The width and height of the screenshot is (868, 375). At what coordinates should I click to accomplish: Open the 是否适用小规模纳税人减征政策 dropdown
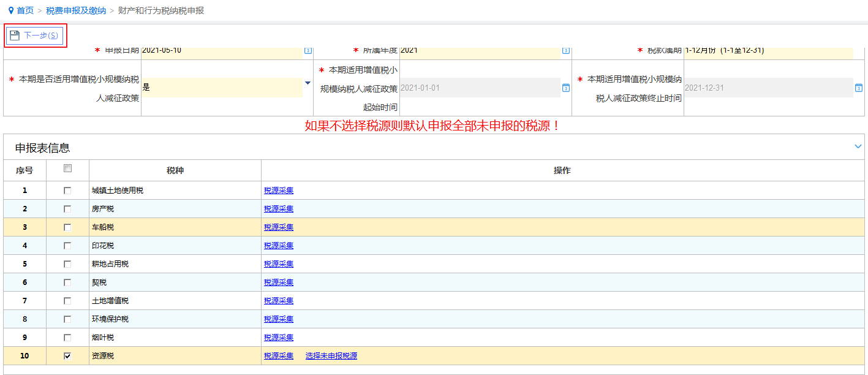pos(308,83)
